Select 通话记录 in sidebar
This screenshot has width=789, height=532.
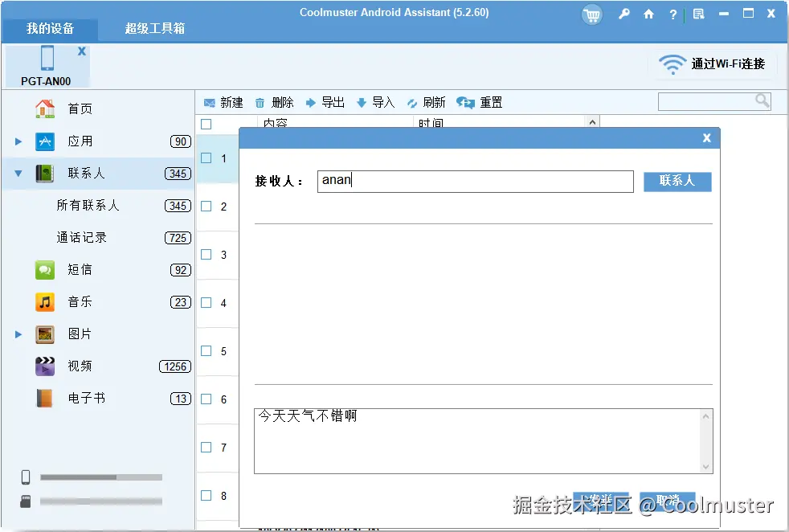pos(81,238)
